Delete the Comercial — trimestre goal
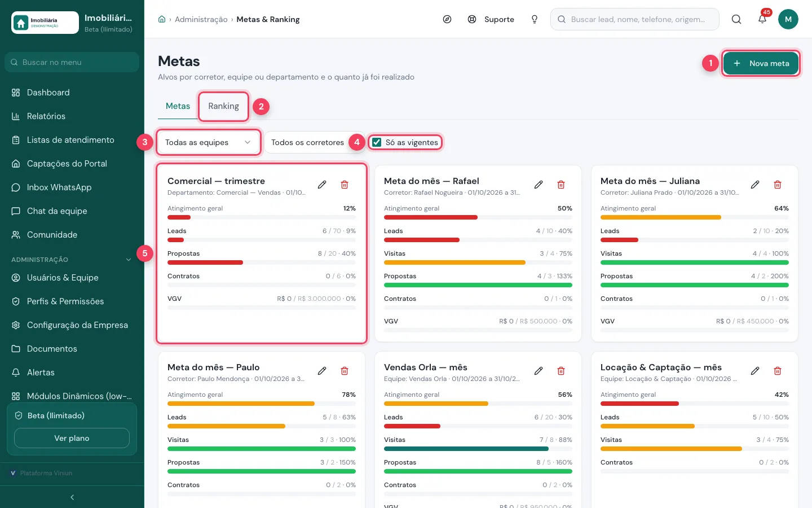 coord(345,185)
